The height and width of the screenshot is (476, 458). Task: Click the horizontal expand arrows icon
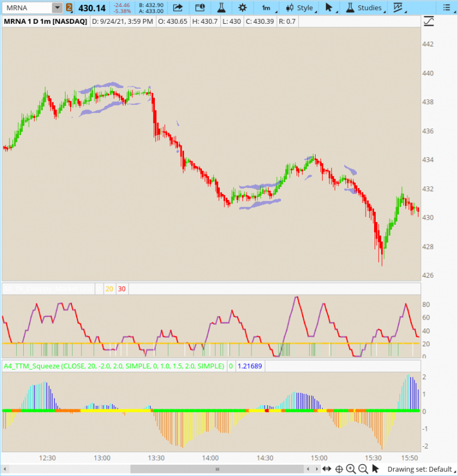[326, 469]
